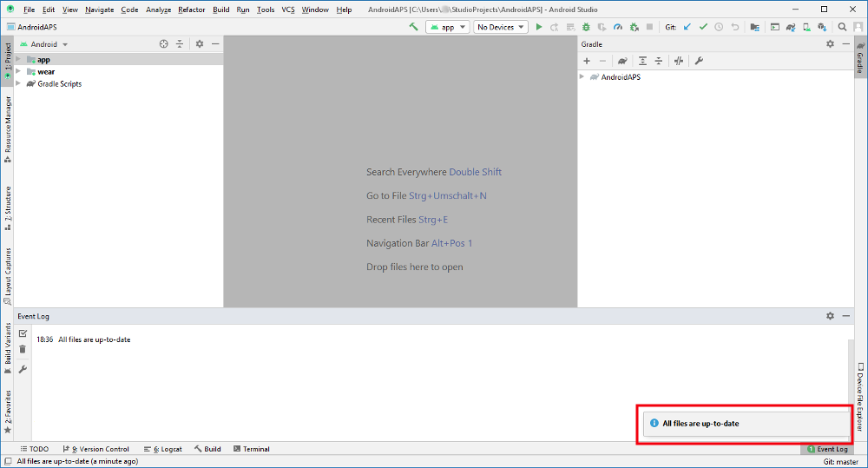Open the Version Control tool window tab
Screen dimensions: 868x468
(x=95, y=449)
